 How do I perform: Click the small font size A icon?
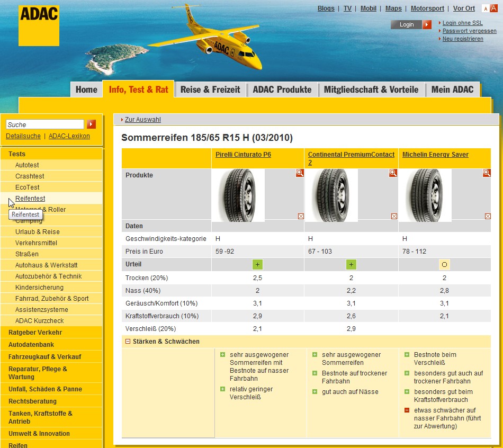pyautogui.click(x=486, y=8)
